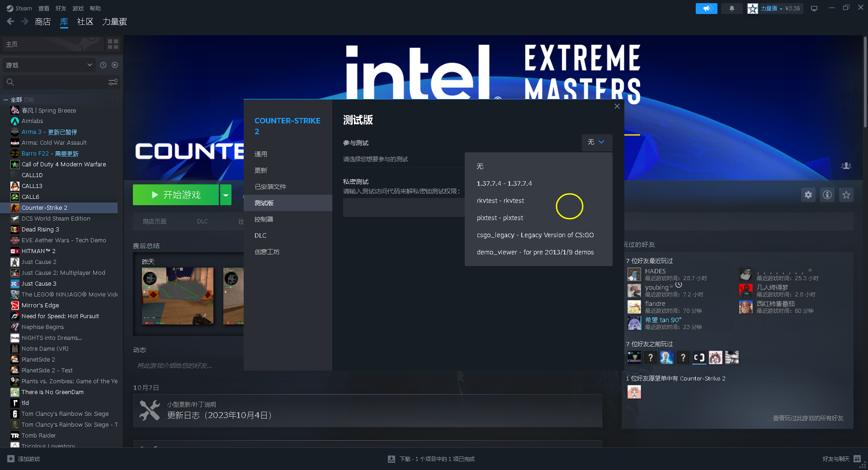Screen dimensions: 868x470
Task: Open game settings gear icon
Action: (808, 195)
